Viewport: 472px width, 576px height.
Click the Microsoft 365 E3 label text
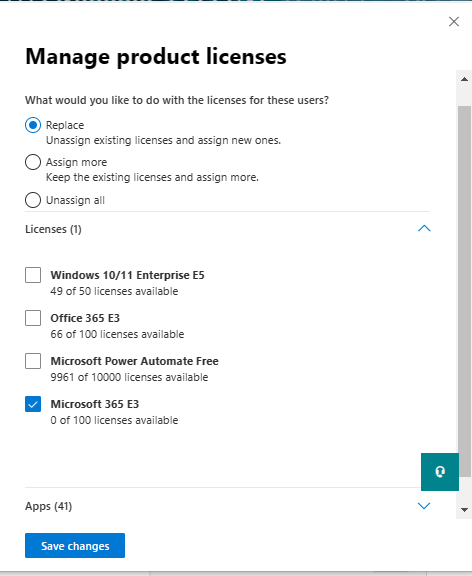95,404
